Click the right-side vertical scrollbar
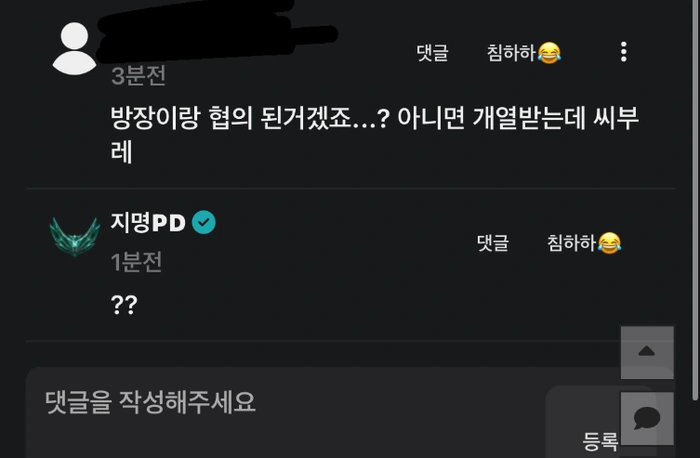The height and width of the screenshot is (458, 700). pos(694,201)
